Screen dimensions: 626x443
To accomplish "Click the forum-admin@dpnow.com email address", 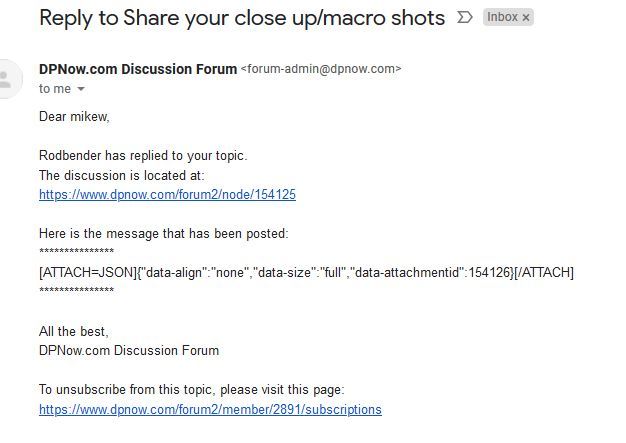I will (x=321, y=69).
